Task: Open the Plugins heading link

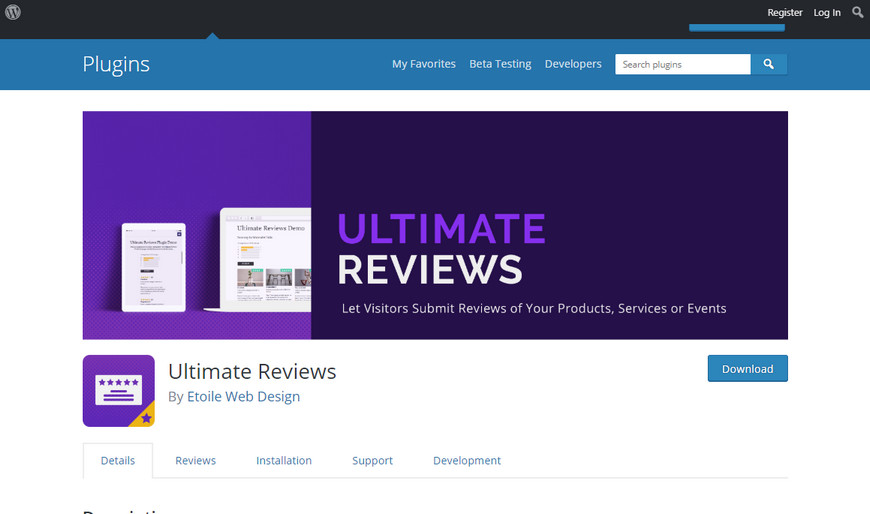Action: pos(116,64)
